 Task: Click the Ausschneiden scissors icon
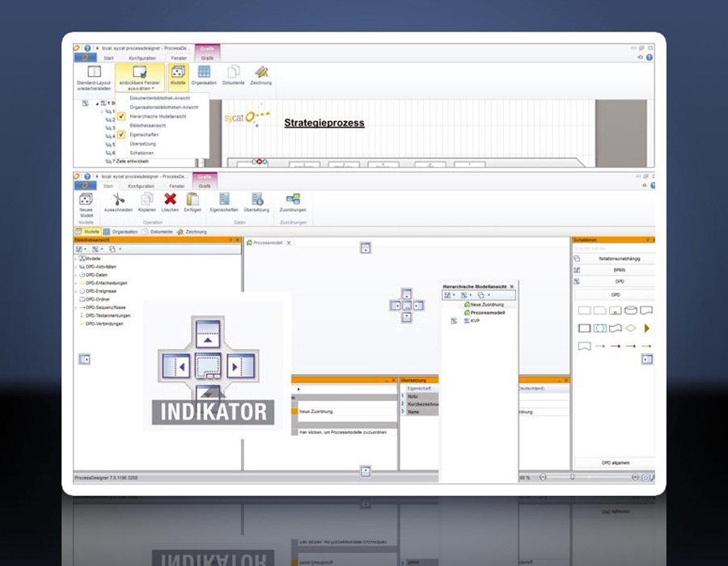point(118,202)
